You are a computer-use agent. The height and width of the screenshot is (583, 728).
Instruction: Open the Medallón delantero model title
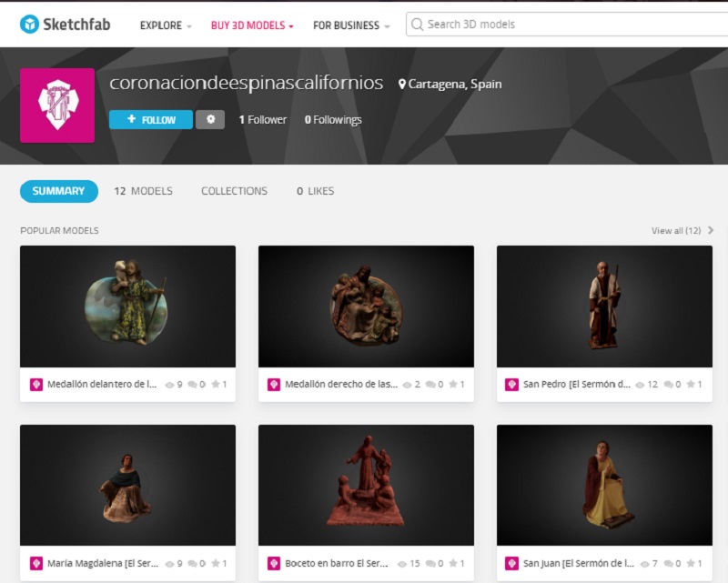102,385
